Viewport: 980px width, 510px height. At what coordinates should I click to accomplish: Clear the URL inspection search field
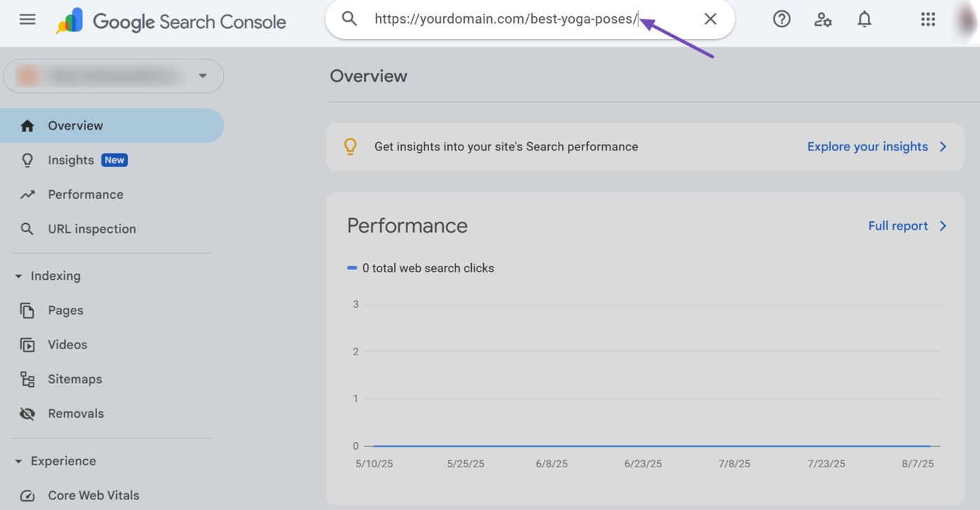coord(710,19)
